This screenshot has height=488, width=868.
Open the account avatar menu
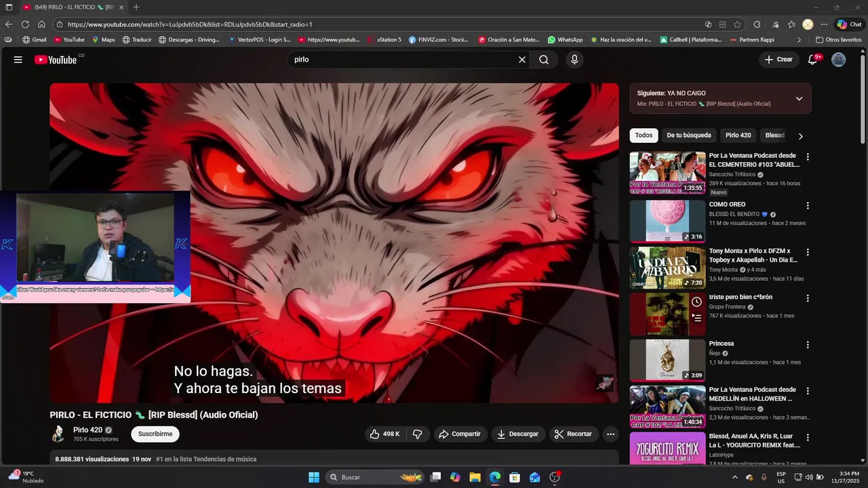[x=839, y=60]
